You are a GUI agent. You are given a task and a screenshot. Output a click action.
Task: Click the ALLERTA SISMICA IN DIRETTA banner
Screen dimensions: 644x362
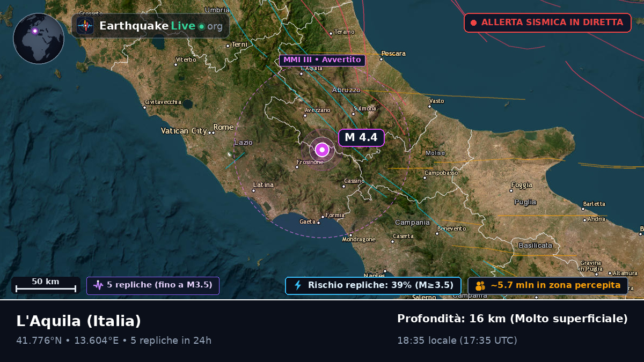(547, 23)
